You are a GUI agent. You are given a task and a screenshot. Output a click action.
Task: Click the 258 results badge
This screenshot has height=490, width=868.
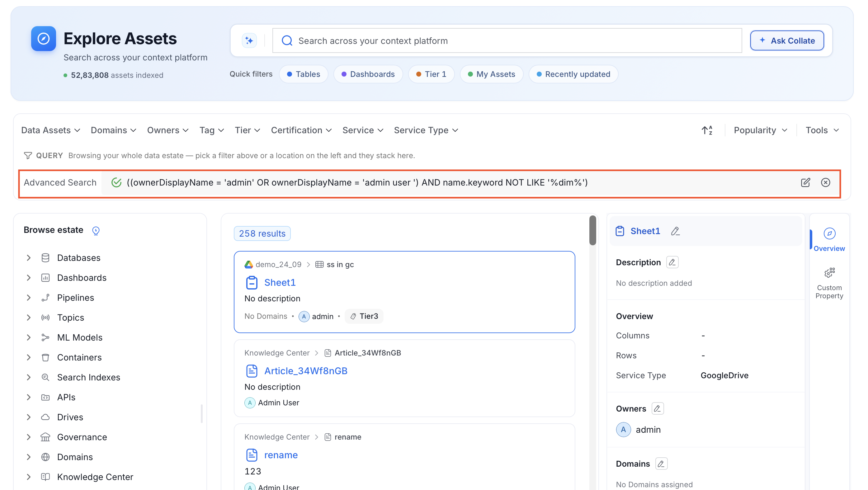point(262,233)
